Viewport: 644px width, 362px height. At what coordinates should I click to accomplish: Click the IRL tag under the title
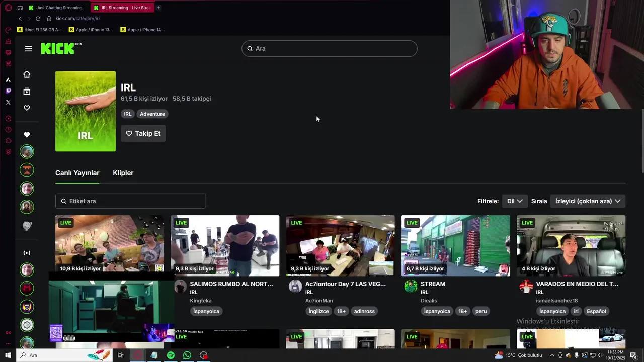[128, 114]
